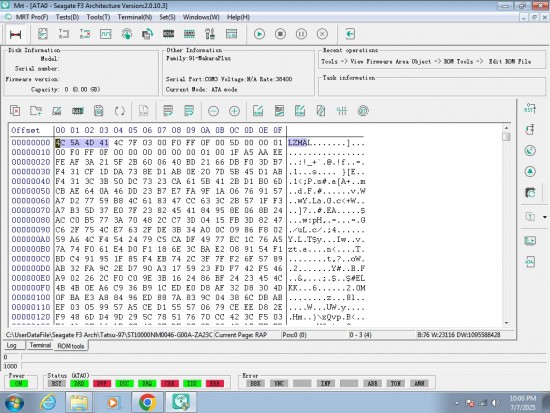Open the Tools(T) menu
Image resolution: width=550 pixels, height=413 pixels.
(x=98, y=17)
